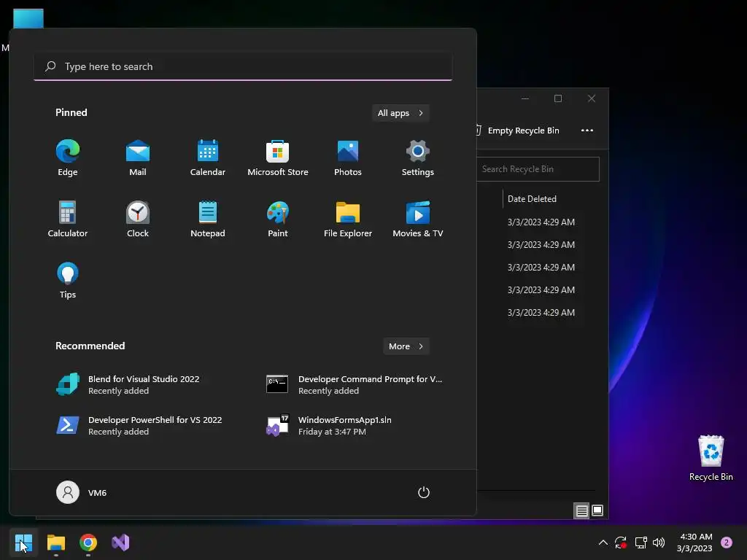The image size is (747, 560).
Task: Open Visual Studio from the taskbar
Action: click(x=120, y=542)
